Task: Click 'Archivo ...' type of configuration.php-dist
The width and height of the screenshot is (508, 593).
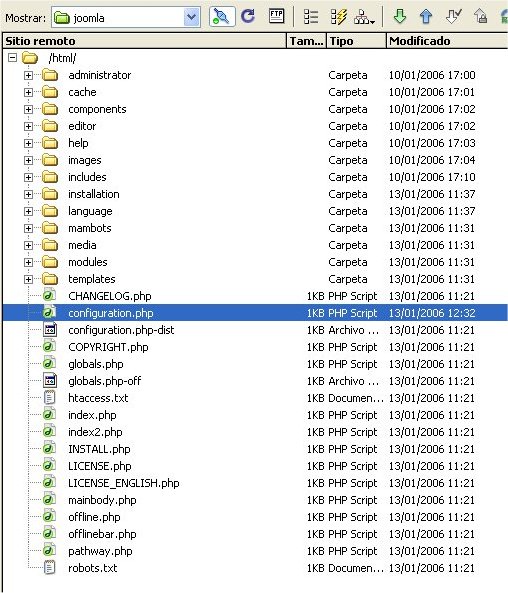Action: (353, 330)
